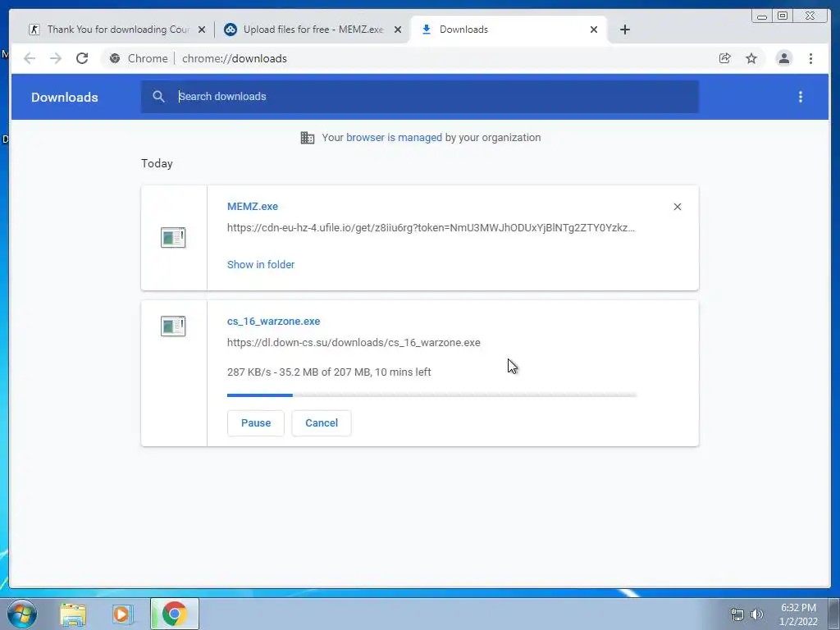Switch to the Upload files for free tab
The height and width of the screenshot is (630, 840).
pos(313,30)
